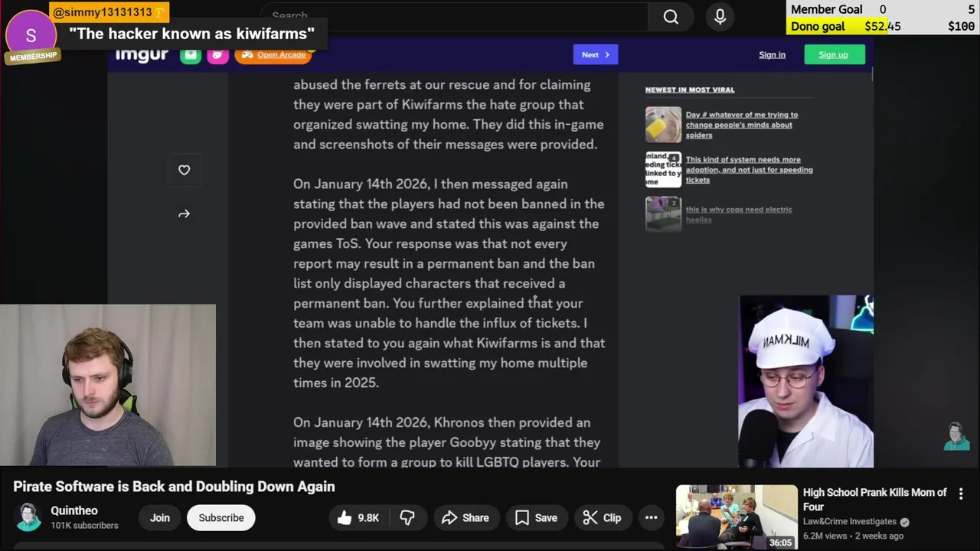Click imgur logo in embedded page

tap(142, 54)
